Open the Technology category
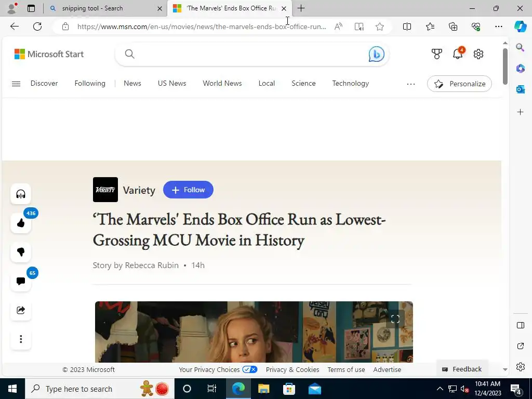 point(351,84)
